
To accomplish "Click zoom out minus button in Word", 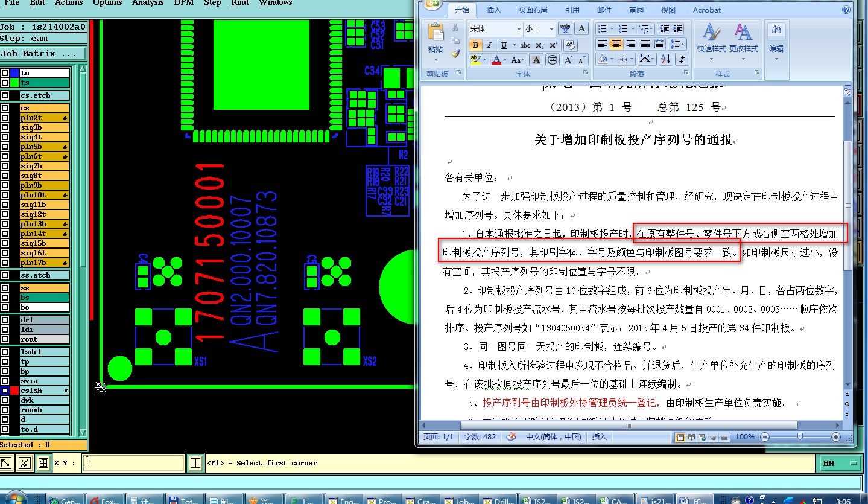I will (x=765, y=437).
